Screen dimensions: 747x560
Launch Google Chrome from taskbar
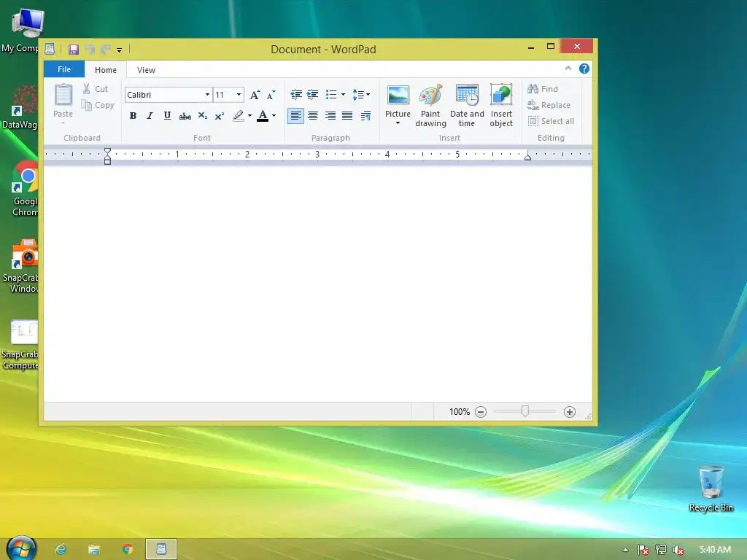tap(127, 550)
